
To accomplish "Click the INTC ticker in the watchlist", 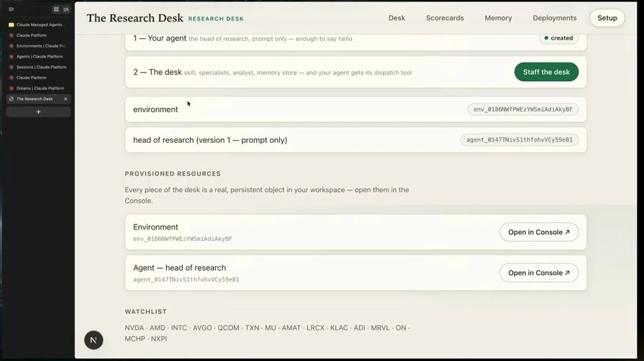I will [x=179, y=327].
